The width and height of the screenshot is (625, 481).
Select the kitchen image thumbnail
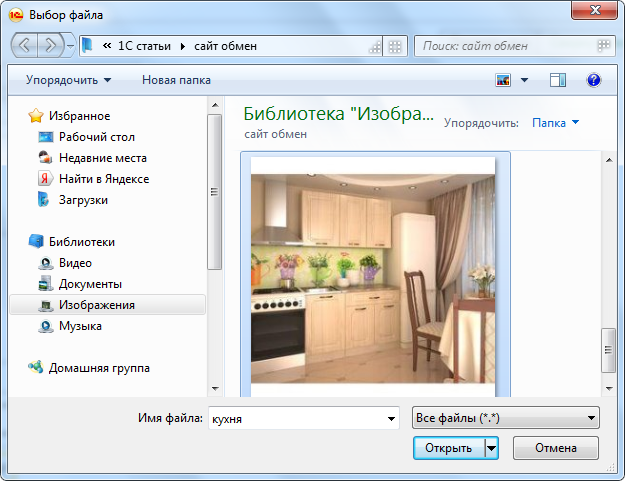373,277
